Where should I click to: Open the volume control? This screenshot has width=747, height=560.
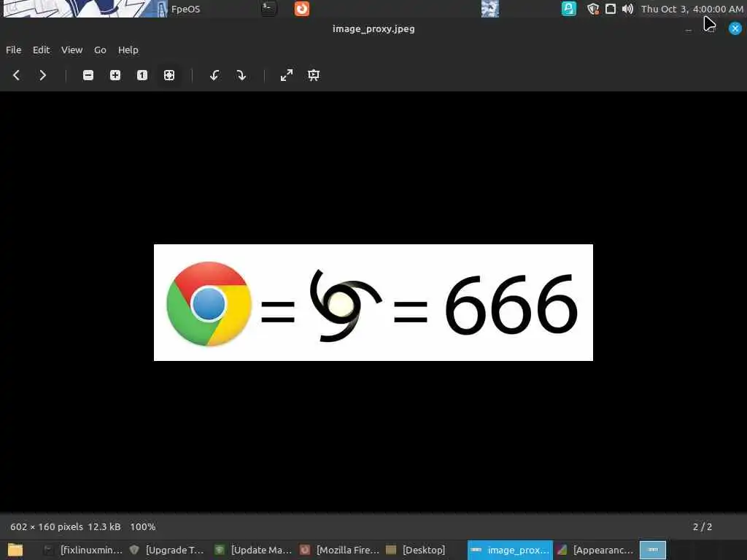(x=627, y=9)
